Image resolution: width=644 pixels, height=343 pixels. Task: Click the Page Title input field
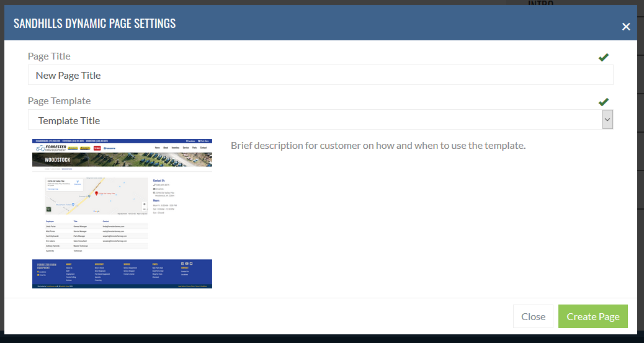[x=320, y=75]
